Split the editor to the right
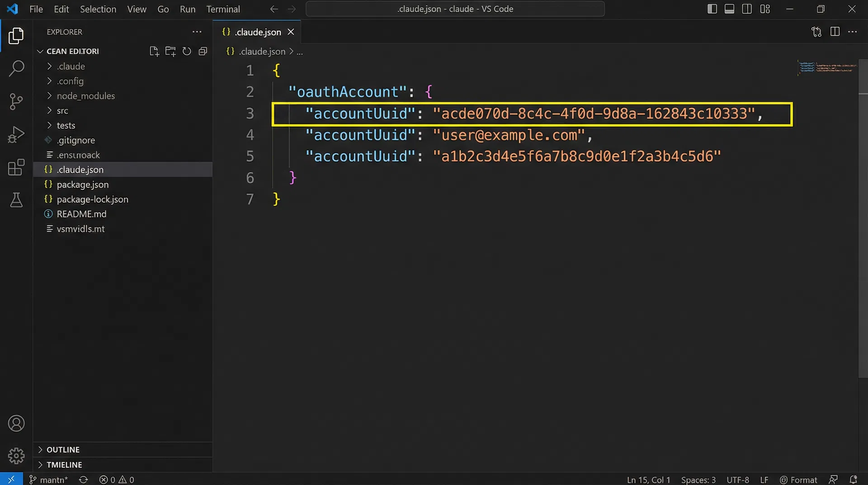The image size is (868, 485). 835,32
